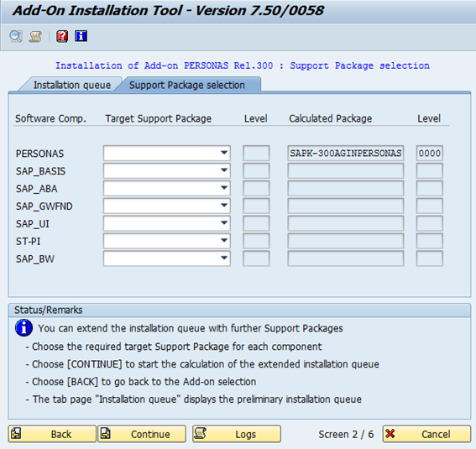Click the Software Comp. column header
This screenshot has height=449, width=476.
50,118
